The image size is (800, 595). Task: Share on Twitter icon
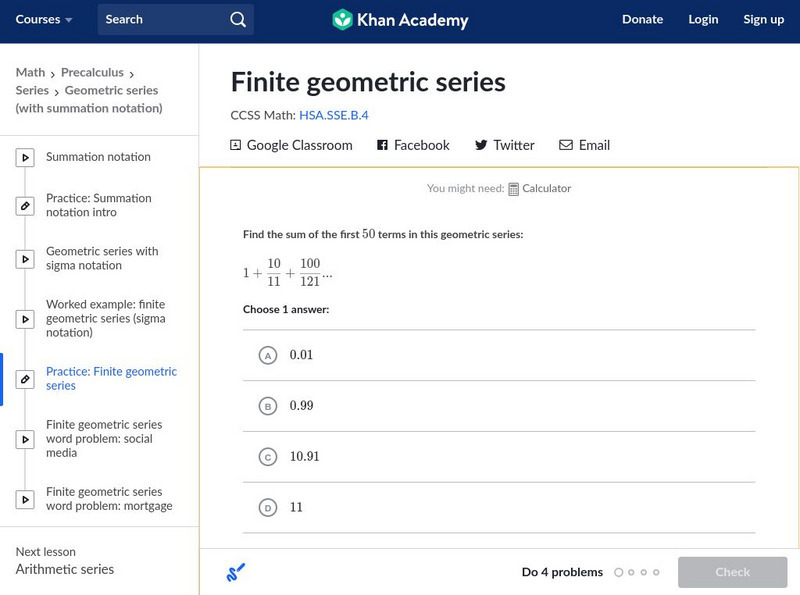pos(481,145)
